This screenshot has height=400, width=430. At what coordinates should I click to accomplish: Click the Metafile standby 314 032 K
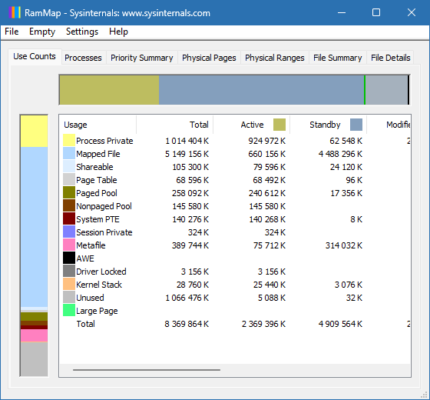tap(344, 245)
